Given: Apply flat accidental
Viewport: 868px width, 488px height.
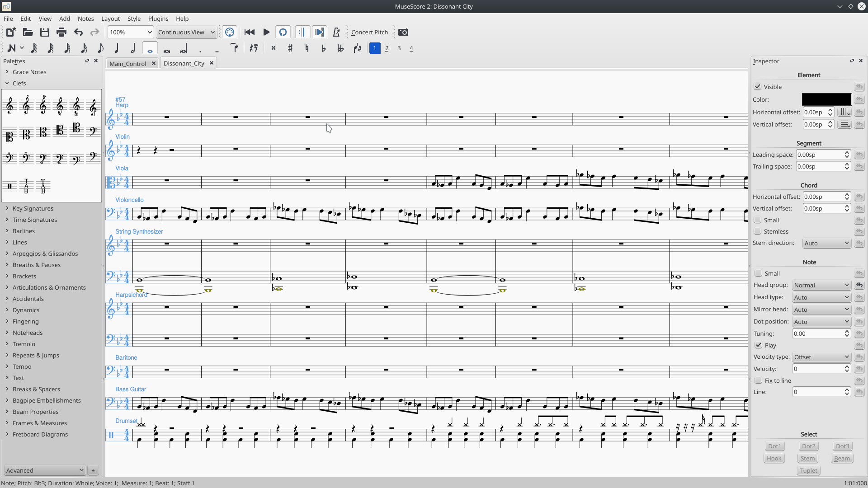Looking at the screenshot, I should [324, 48].
